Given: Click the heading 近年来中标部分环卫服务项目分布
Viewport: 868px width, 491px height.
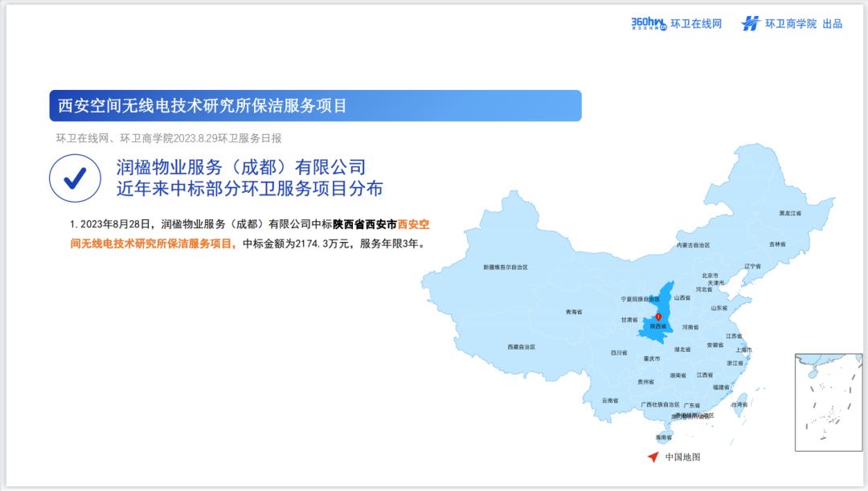Looking at the screenshot, I should point(250,188).
